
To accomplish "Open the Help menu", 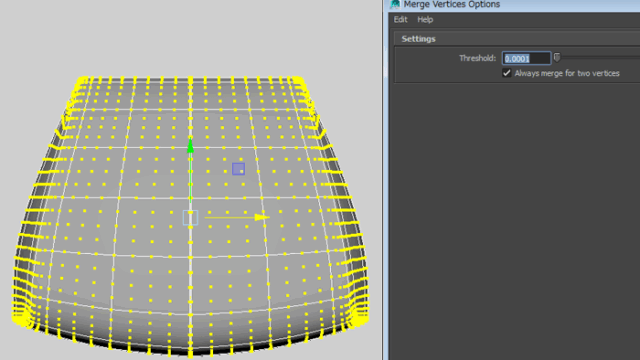I will click(x=425, y=20).
